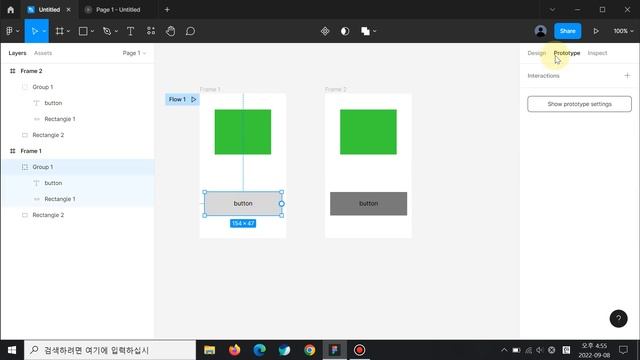Click the prototype connection node on button

[282, 204]
